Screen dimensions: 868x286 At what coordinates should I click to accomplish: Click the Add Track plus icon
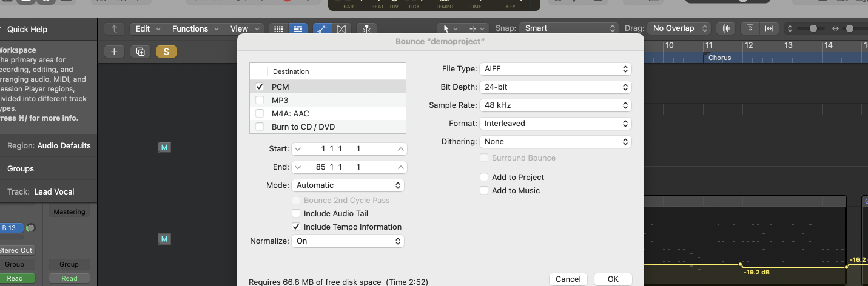pos(114,52)
